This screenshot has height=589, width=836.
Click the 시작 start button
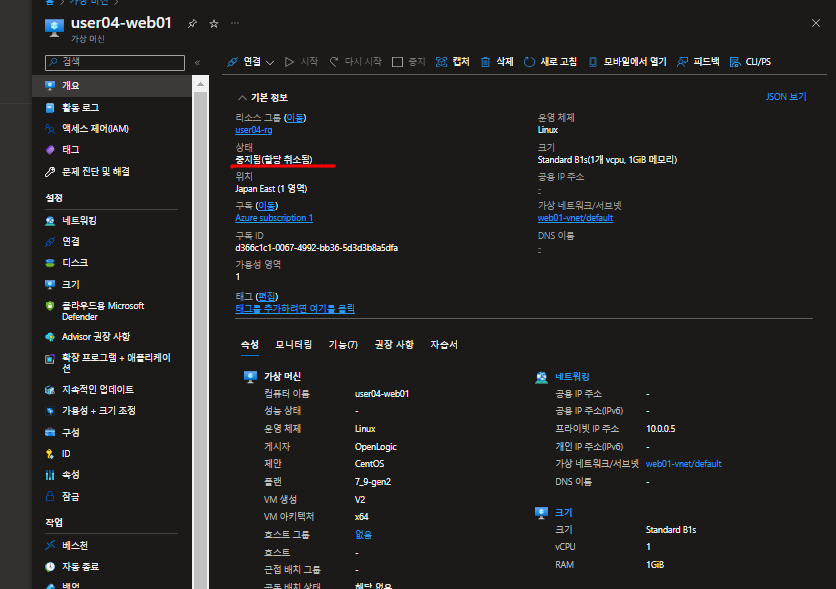pyautogui.click(x=301, y=62)
